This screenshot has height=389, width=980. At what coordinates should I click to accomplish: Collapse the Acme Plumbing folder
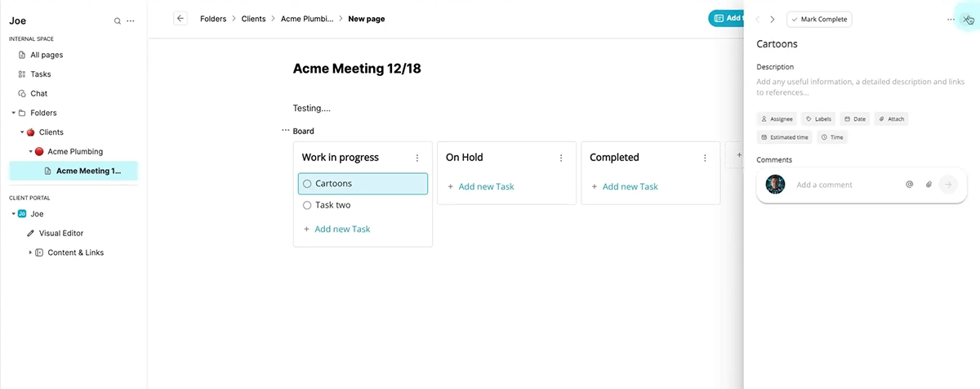30,151
